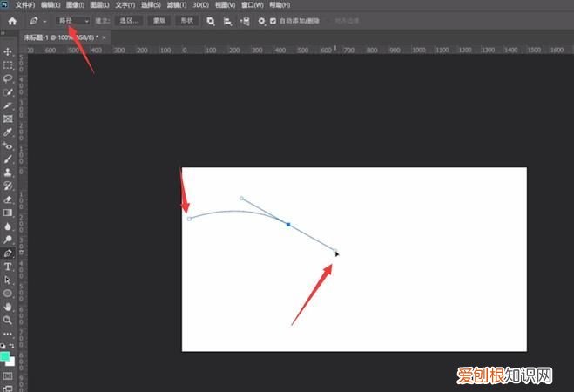Open the gear settings dropdown in options bar
This screenshot has width=574, height=392.
click(x=261, y=20)
